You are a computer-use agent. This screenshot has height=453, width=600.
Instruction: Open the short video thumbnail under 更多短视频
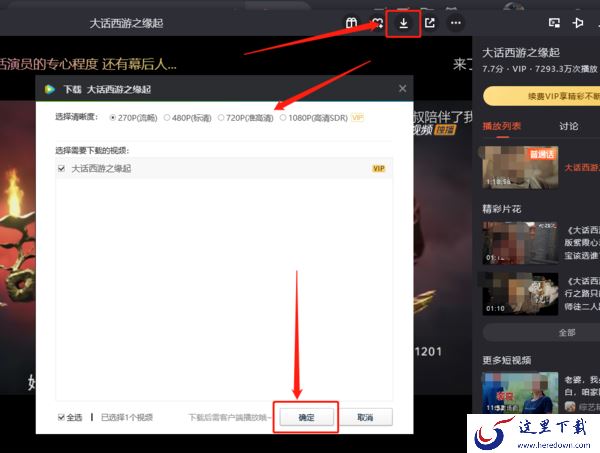[520, 393]
